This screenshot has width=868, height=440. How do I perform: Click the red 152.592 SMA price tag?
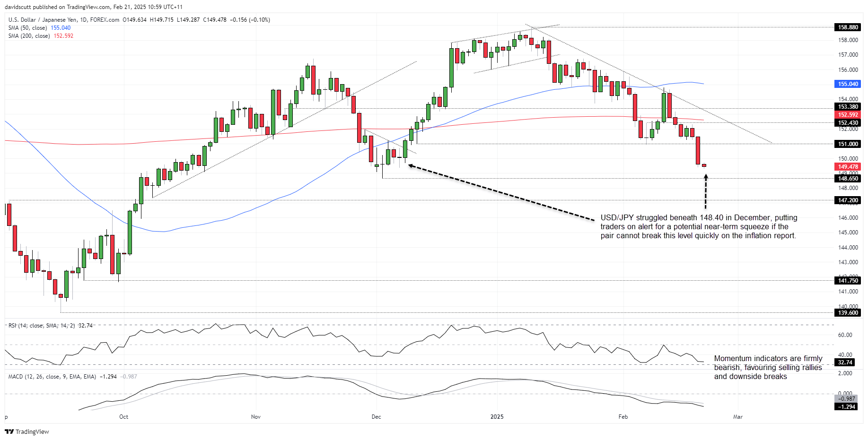pyautogui.click(x=848, y=115)
